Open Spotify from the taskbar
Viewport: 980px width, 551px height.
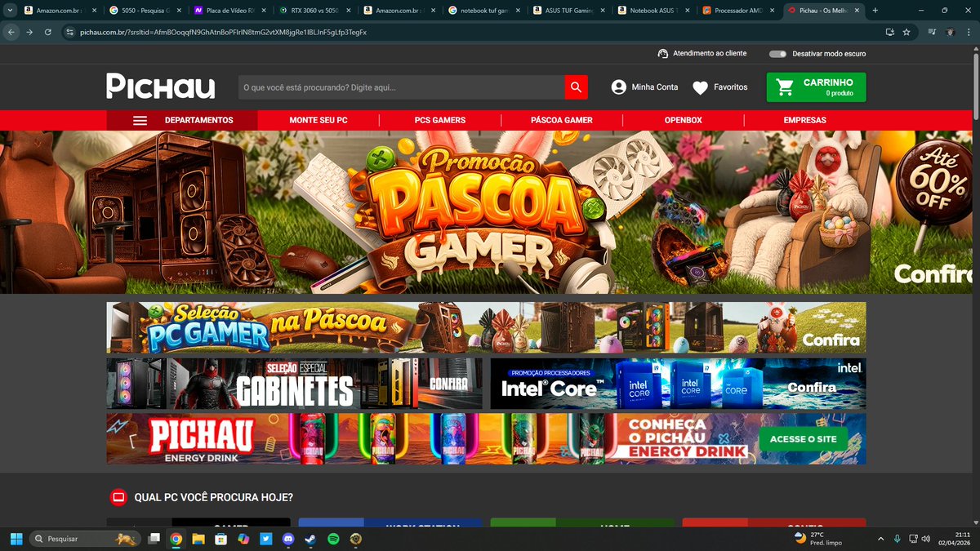click(x=333, y=539)
